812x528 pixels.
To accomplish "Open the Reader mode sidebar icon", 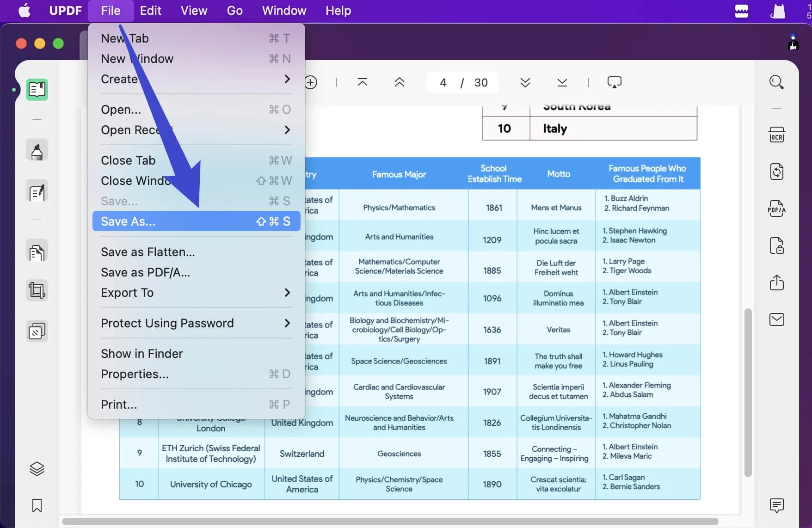I will click(37, 89).
